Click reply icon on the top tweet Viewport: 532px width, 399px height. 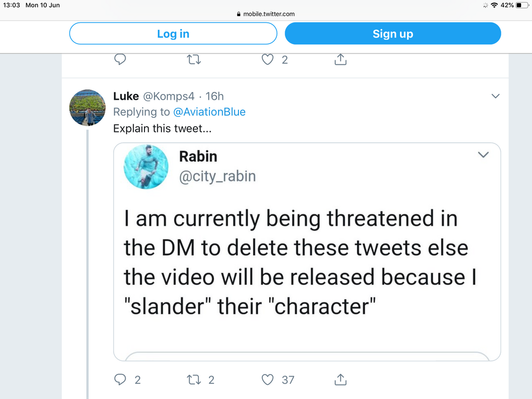pos(121,60)
